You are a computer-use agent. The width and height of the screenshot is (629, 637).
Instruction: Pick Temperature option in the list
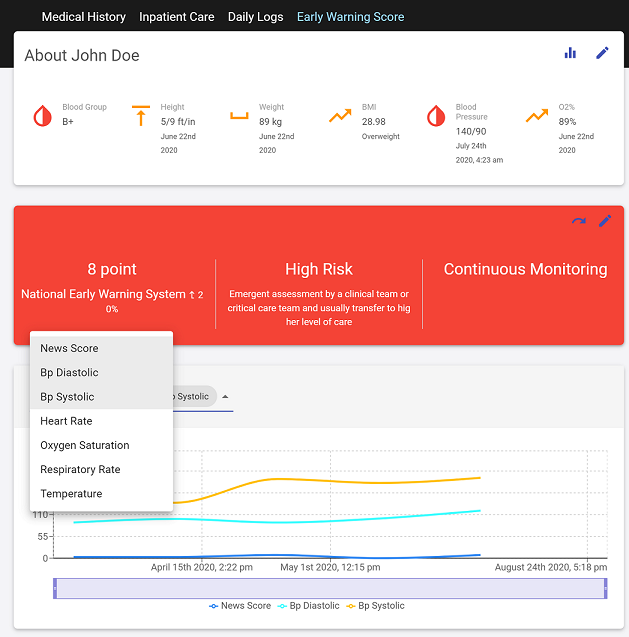click(x=71, y=494)
